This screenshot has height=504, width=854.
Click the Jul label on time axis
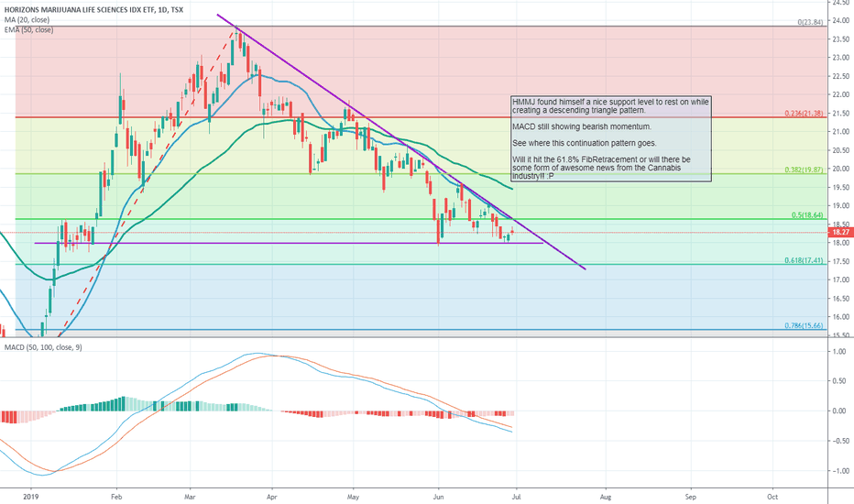coord(516,497)
